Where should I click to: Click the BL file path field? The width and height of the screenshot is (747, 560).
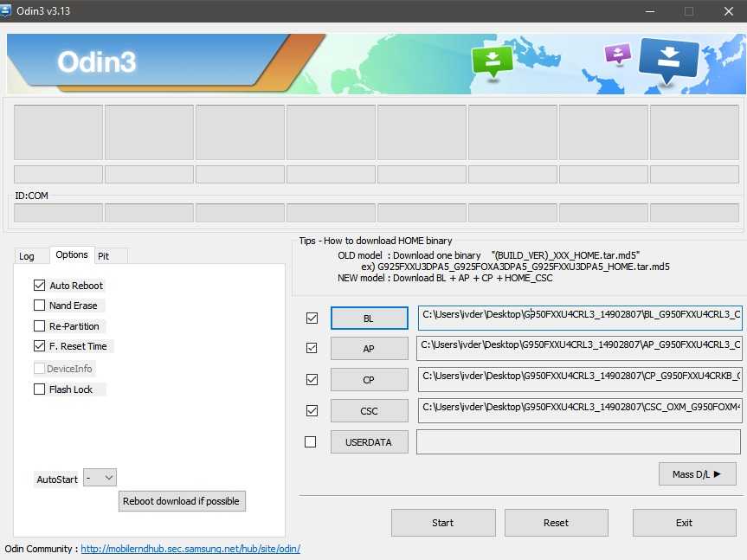[580, 318]
